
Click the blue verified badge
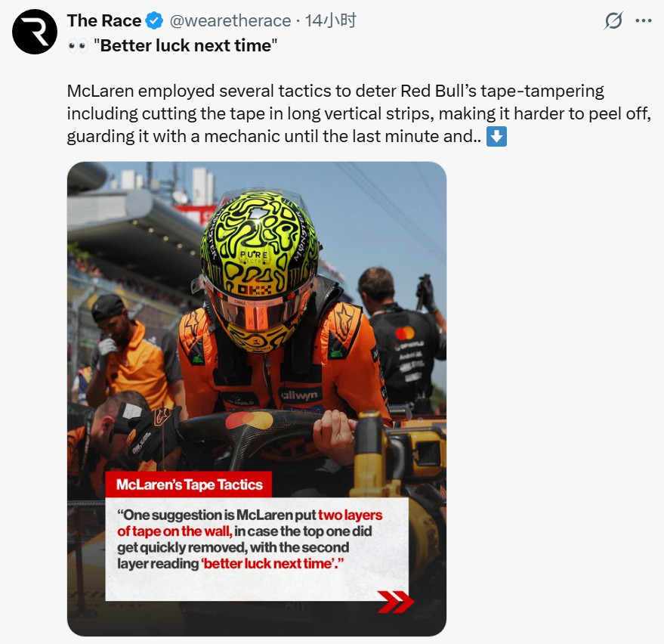coord(155,20)
